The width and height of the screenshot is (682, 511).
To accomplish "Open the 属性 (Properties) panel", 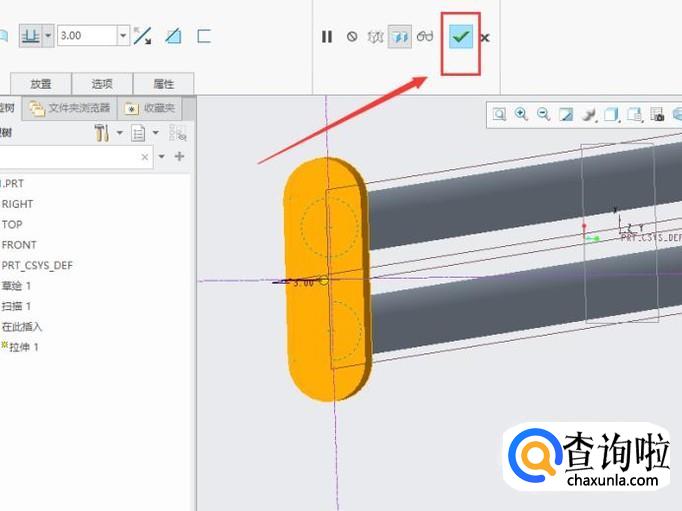I will [163, 84].
